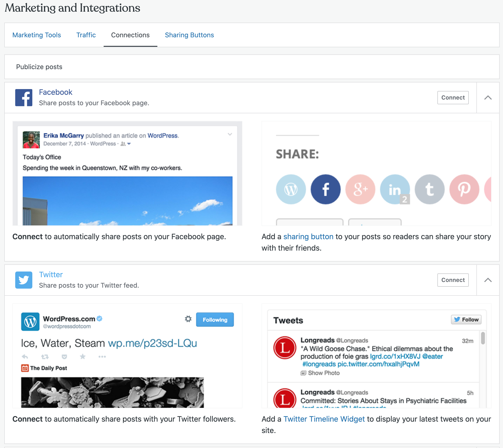Click the second Longreads red L avatar
503x448 pixels.
(x=285, y=398)
